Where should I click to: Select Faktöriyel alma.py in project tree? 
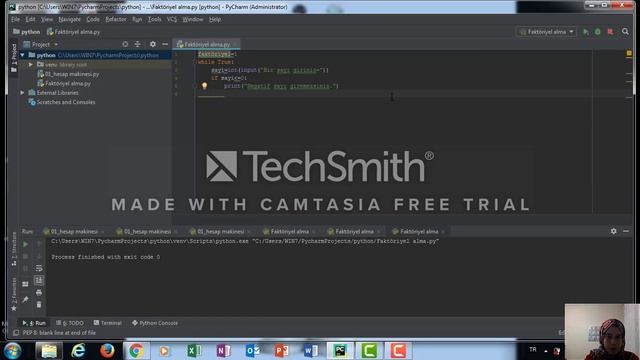pyautogui.click(x=64, y=83)
